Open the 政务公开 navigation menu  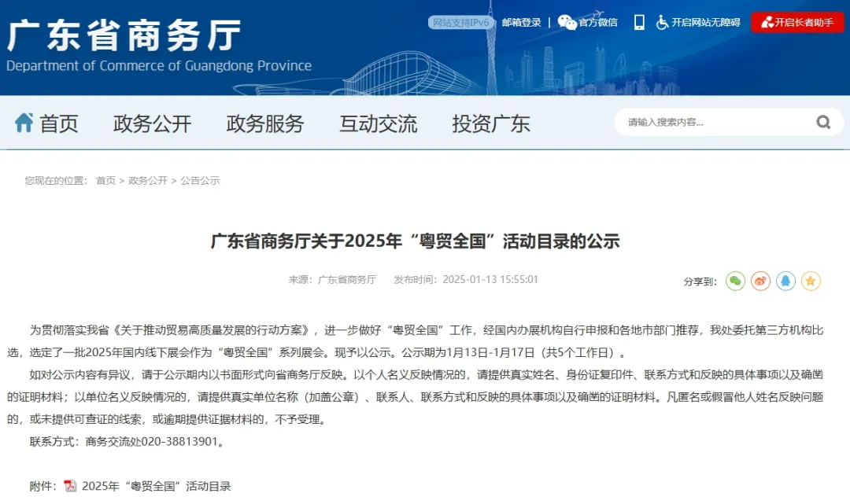pos(152,123)
